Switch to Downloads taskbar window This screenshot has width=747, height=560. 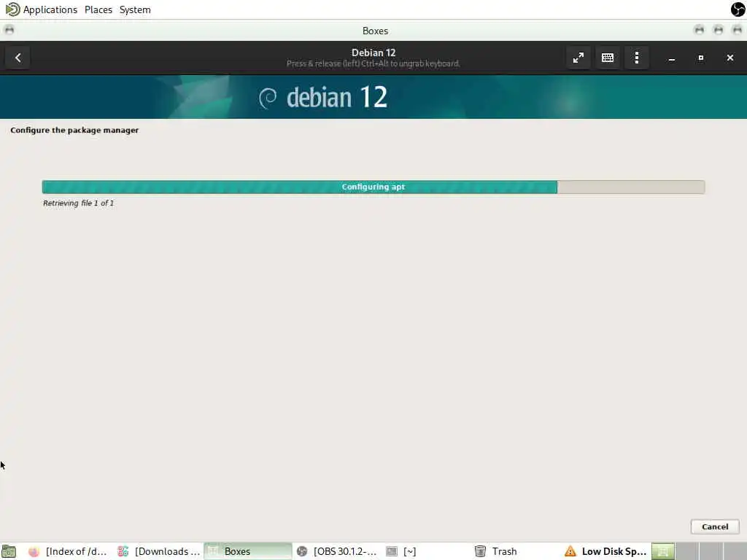pyautogui.click(x=159, y=551)
